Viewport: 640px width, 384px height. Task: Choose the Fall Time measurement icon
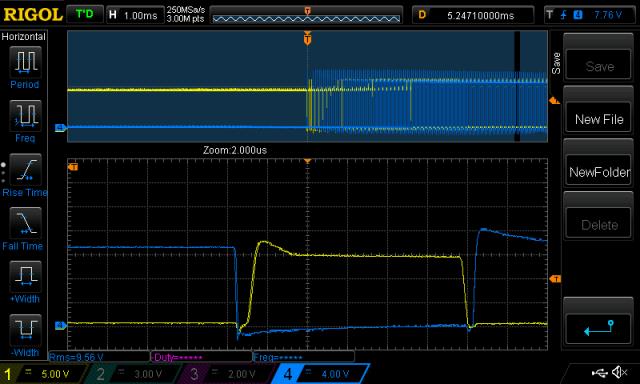[x=25, y=223]
